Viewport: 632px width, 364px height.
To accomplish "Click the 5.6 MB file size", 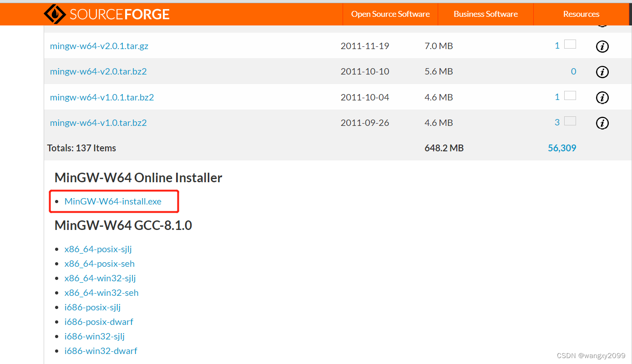I will [x=439, y=71].
